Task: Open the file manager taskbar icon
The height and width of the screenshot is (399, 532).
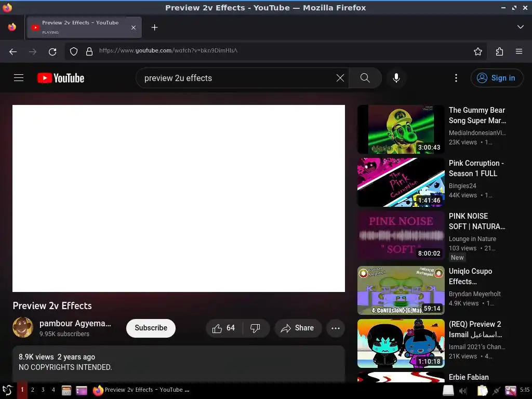Action: pos(66,391)
